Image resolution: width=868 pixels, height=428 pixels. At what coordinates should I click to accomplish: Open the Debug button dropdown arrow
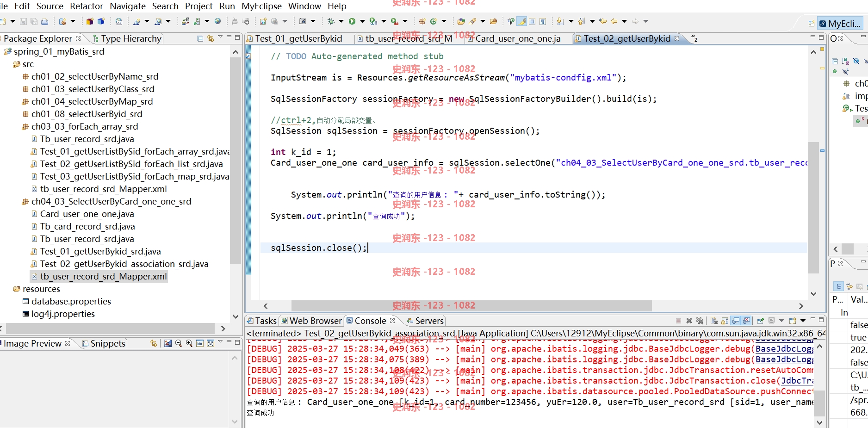[341, 21]
